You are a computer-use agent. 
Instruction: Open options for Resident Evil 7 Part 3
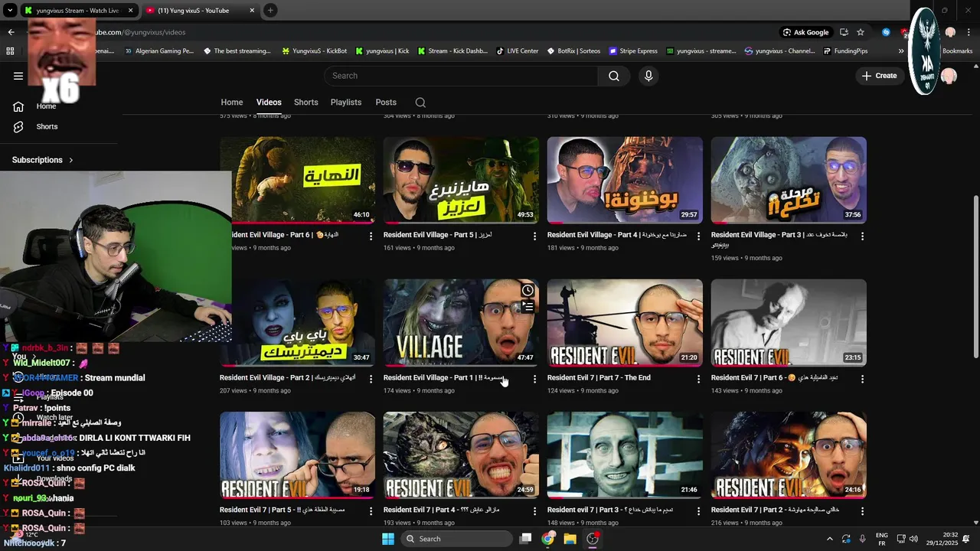(x=698, y=511)
